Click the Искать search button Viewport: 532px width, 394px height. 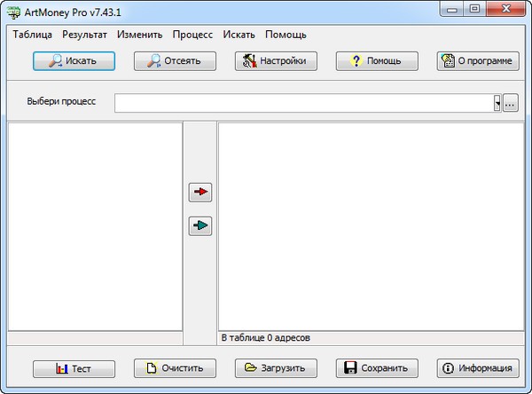click(x=74, y=61)
